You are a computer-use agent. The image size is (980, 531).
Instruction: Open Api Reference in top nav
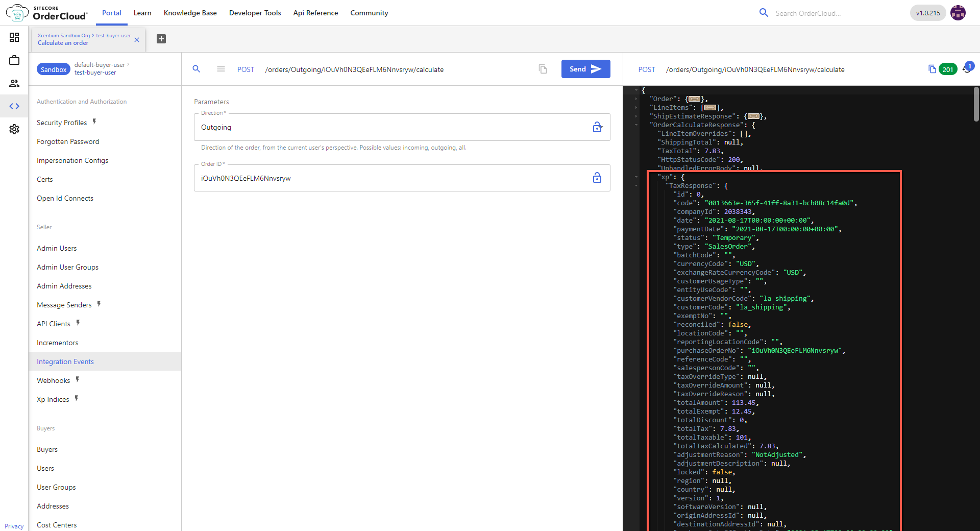pyautogui.click(x=315, y=13)
